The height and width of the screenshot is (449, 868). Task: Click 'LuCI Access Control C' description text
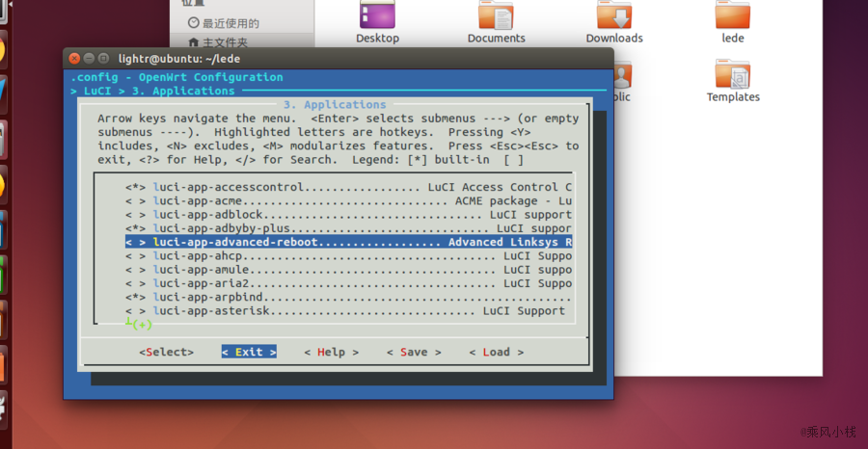click(x=500, y=188)
